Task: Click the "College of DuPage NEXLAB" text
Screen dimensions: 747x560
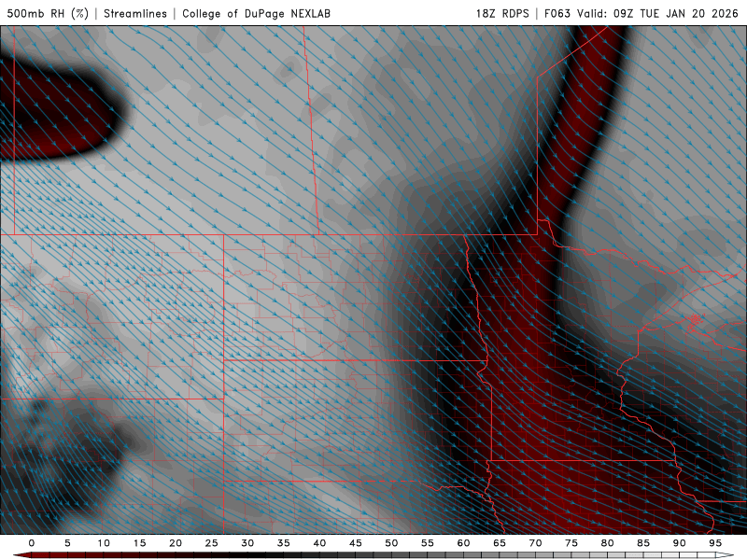Action: point(256,13)
